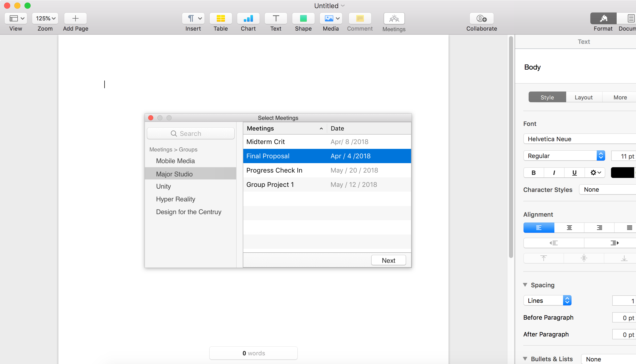Viewport: 636px width, 364px height.
Task: Switch to the More tab
Action: click(620, 97)
